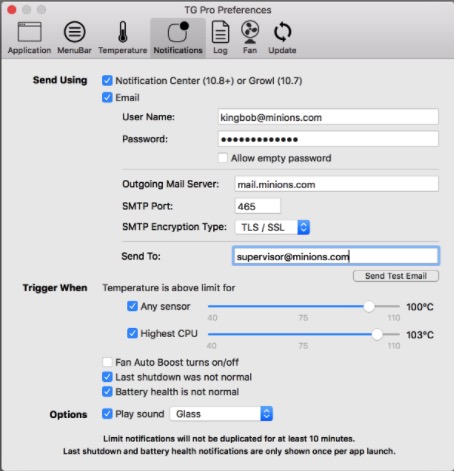The width and height of the screenshot is (454, 471).
Task: Open the Glass sound dropdown
Action: point(221,414)
